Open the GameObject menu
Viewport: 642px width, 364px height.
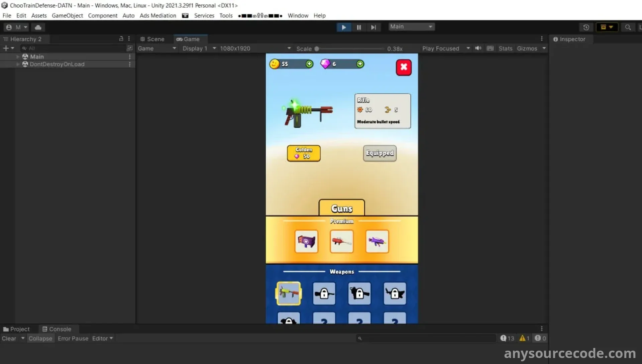coord(67,16)
